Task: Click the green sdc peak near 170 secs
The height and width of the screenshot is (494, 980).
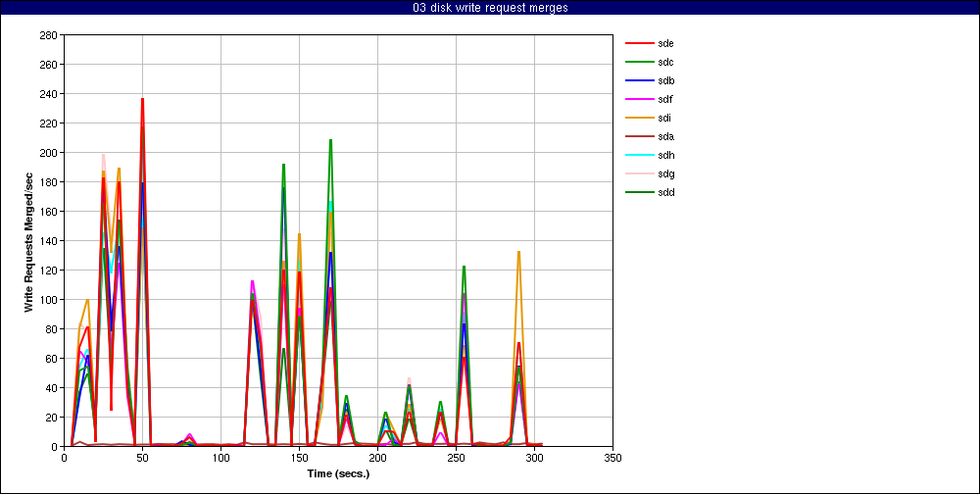Action: click(x=330, y=140)
